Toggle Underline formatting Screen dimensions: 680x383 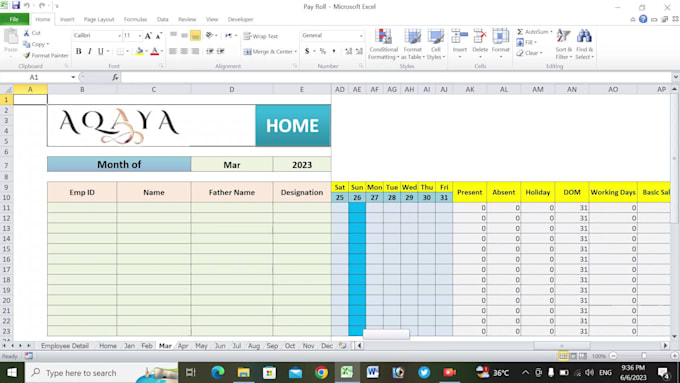tap(101, 51)
